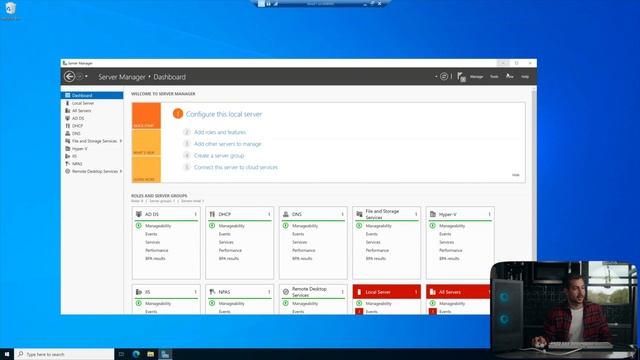Click Connect this server to cloud services
This screenshot has width=640, height=360.
(x=236, y=167)
